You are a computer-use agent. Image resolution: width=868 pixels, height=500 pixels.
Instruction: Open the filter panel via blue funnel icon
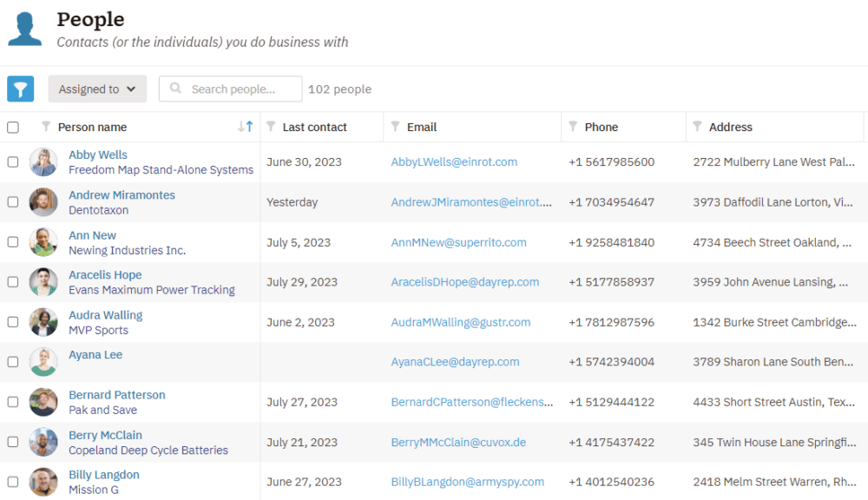(20, 89)
